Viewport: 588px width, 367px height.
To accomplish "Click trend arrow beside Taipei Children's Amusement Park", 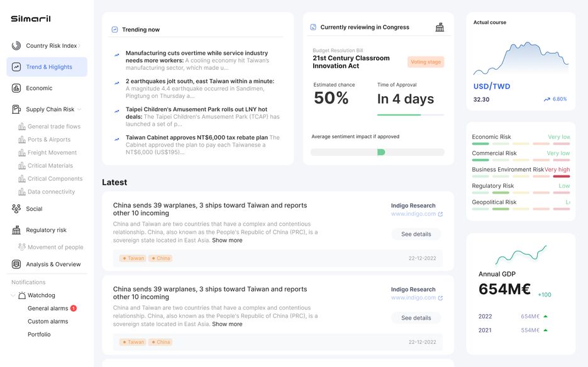I will click(116, 111).
